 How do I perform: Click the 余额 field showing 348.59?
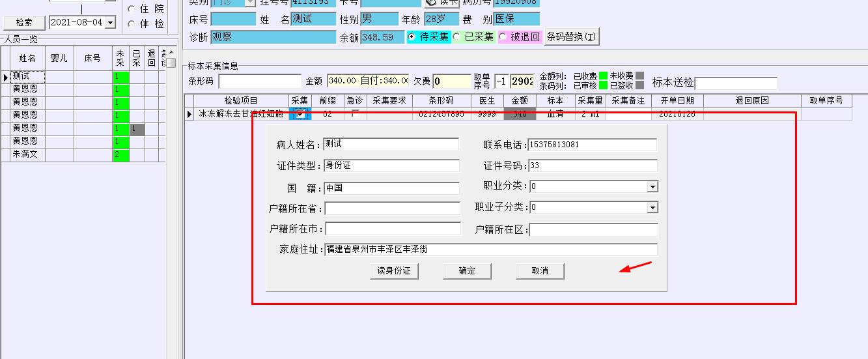coord(382,37)
